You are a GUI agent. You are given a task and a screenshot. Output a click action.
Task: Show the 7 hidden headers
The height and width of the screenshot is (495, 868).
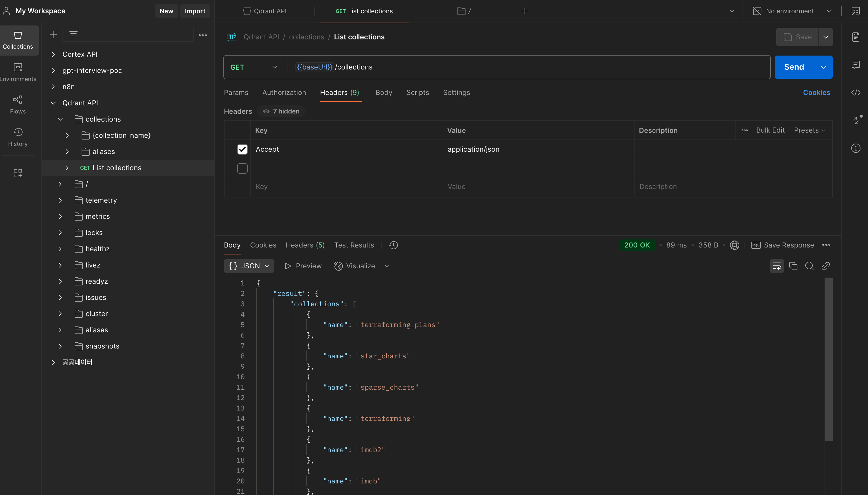pyautogui.click(x=281, y=111)
